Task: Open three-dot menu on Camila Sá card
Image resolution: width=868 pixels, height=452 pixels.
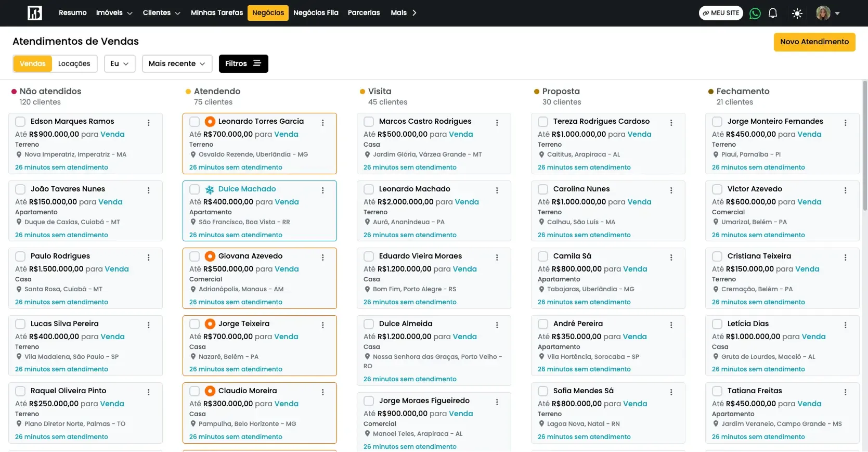Action: tap(671, 257)
